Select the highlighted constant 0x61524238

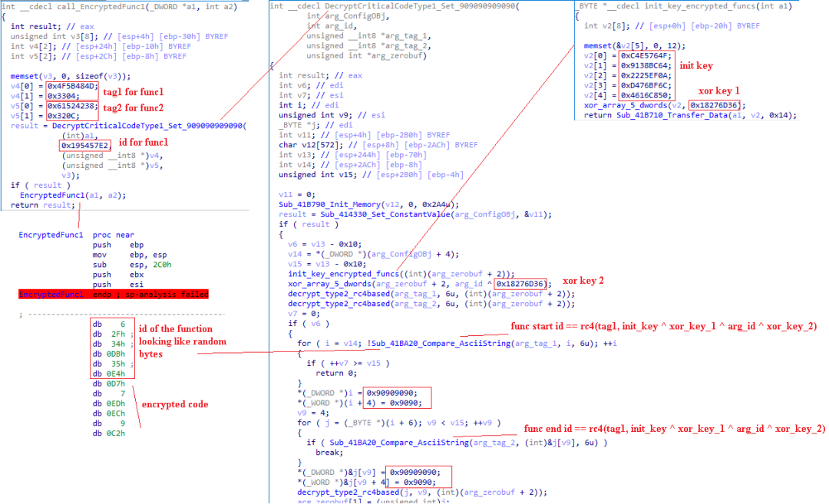[x=72, y=105]
